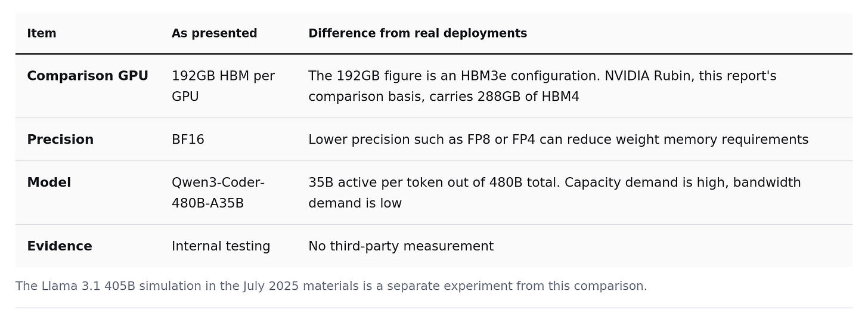The width and height of the screenshot is (868, 322).
Task: Click 'demand is low' wrapped line
Action: point(355,203)
